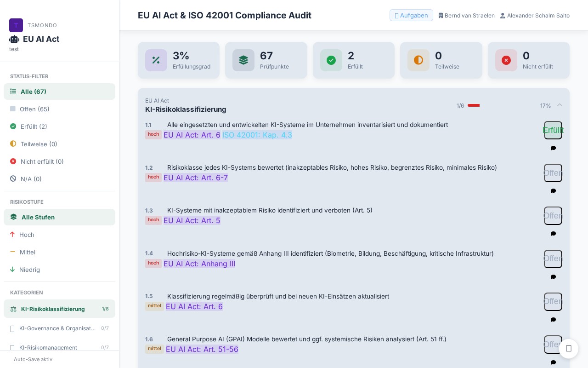Collapse the KI-Risikoklassifizierung section chevron
This screenshot has width=588, height=368.
(x=560, y=105)
